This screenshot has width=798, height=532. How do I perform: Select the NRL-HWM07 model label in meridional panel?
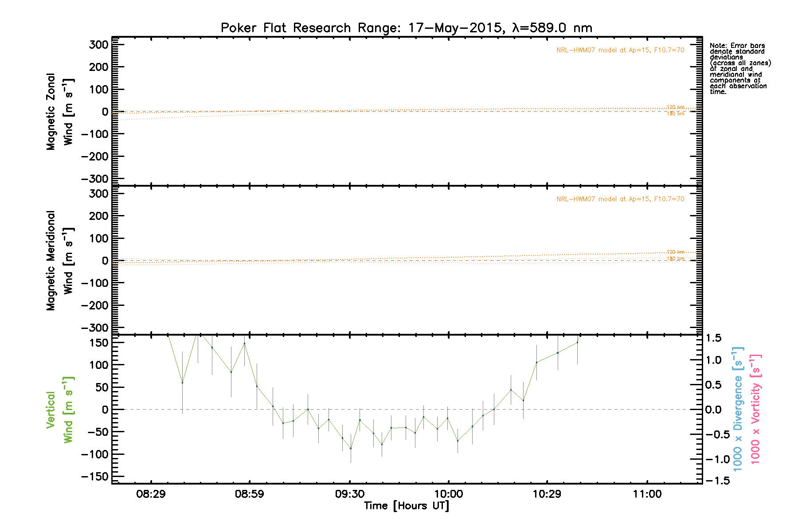[620, 199]
